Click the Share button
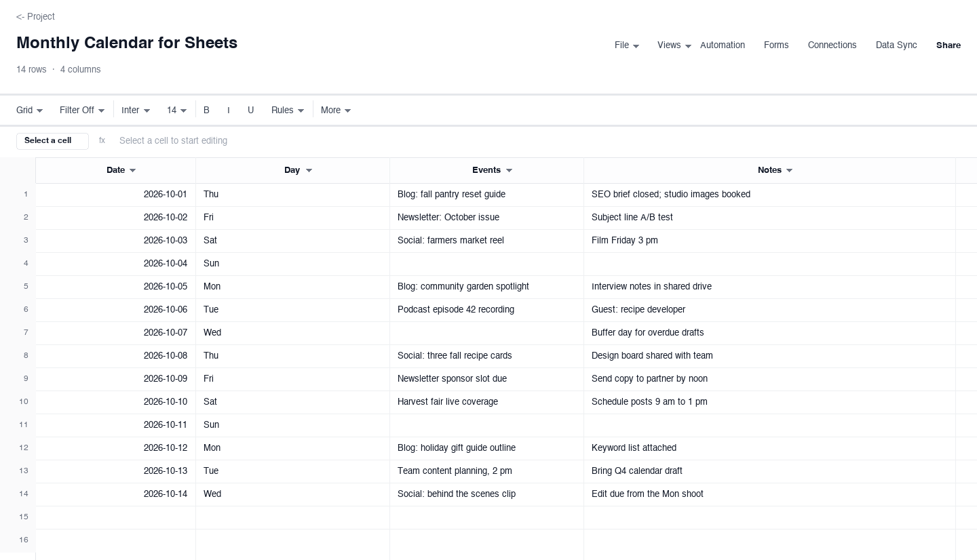This screenshot has height=560, width=977. tap(949, 45)
